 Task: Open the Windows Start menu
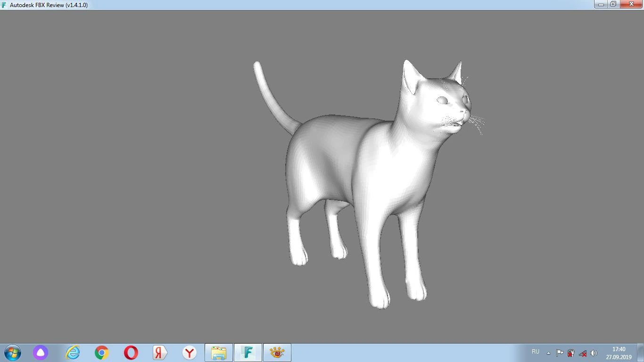click(x=13, y=353)
